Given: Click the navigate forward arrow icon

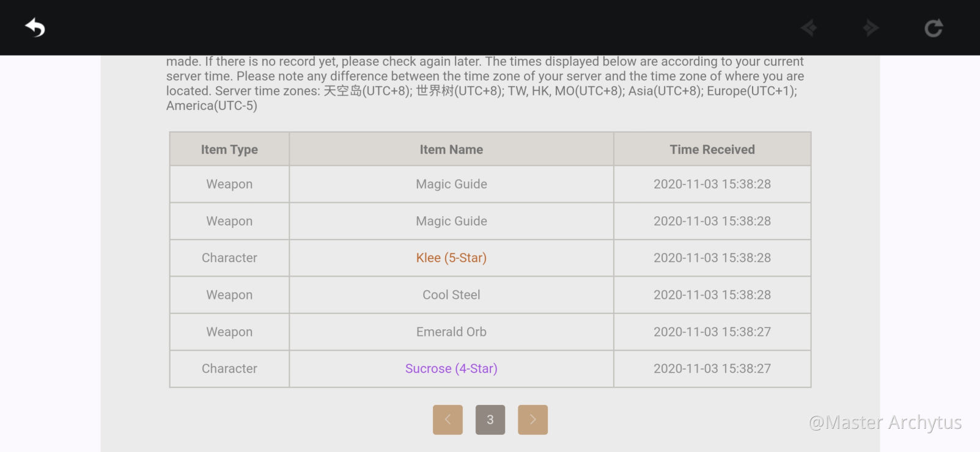Looking at the screenshot, I should 871,27.
